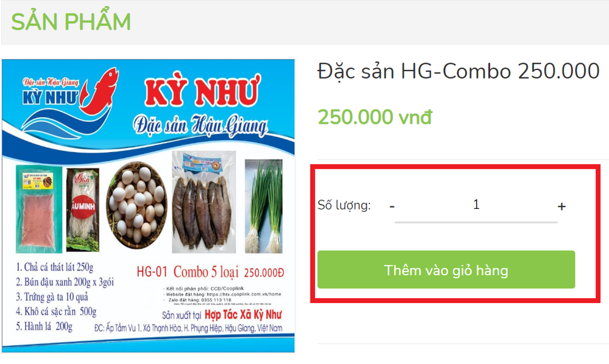Click the htx.cooplink.com.vn website address
Image resolution: width=609 pixels, height=364 pixels.
pyautogui.click(x=244, y=294)
